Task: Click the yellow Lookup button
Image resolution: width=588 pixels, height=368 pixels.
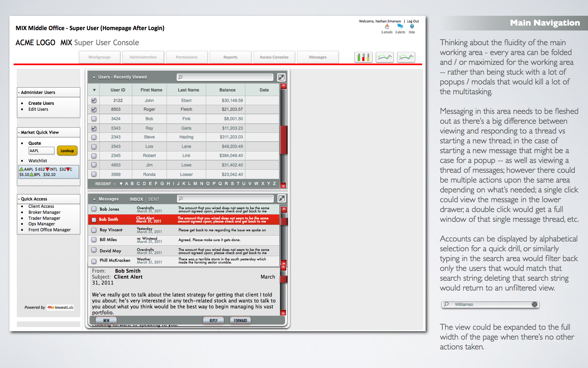Action: [67, 151]
